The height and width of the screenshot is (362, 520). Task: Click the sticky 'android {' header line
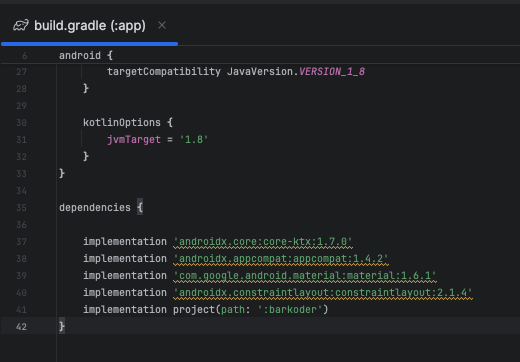(86, 55)
